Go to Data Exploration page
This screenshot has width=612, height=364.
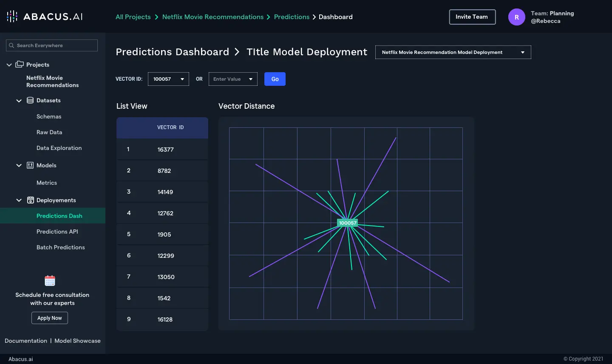[x=59, y=148]
